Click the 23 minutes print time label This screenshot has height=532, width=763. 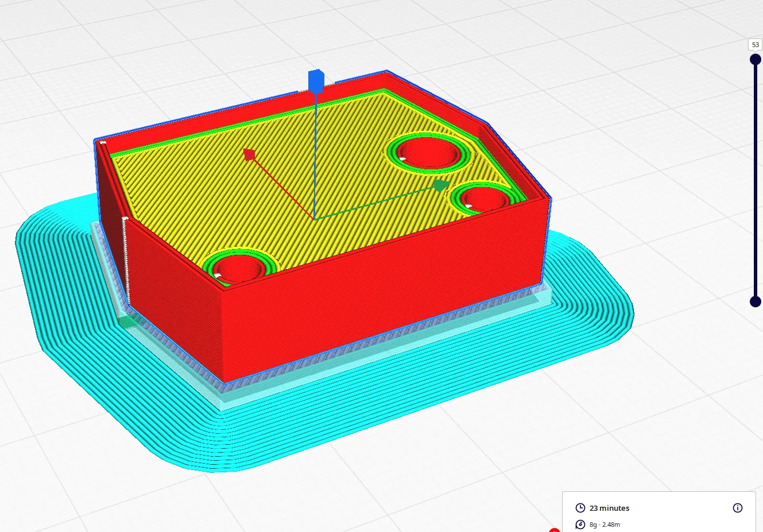(609, 508)
